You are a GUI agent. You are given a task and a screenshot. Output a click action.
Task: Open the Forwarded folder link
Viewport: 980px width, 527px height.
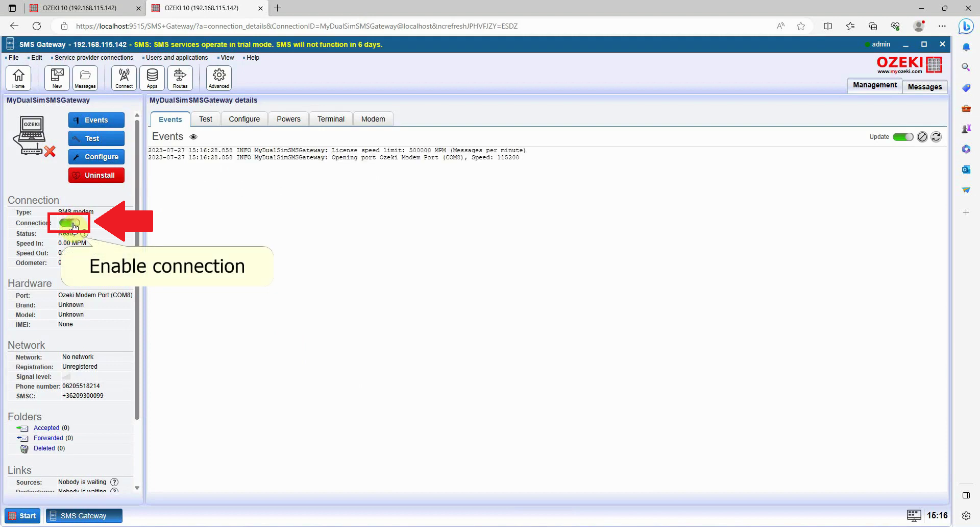click(x=48, y=438)
